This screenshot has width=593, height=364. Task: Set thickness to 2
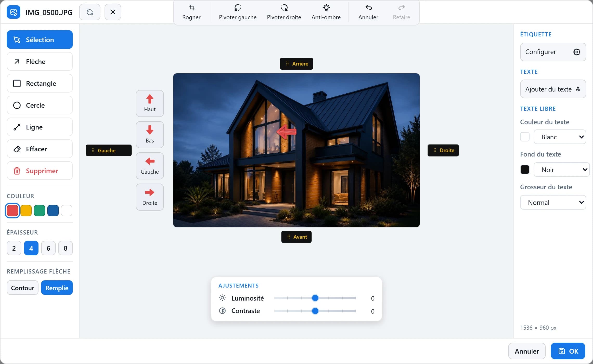click(x=14, y=248)
